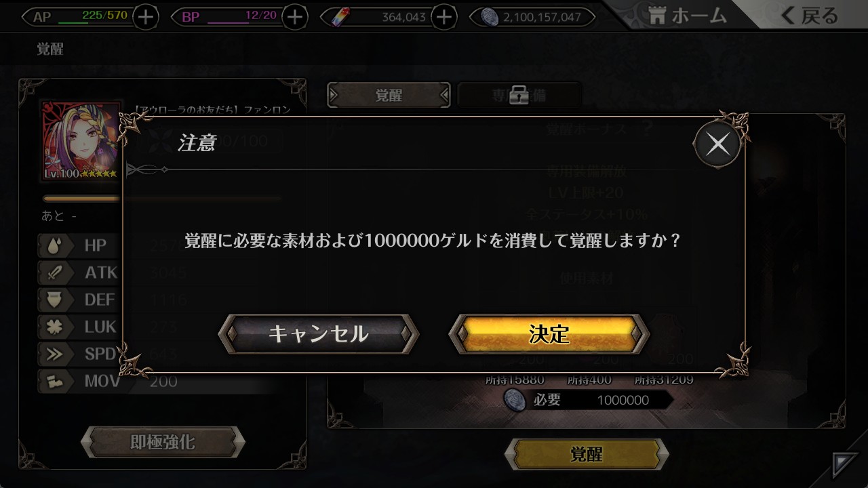Add BP using the plus icon
This screenshot has height=488, width=868.
pos(294,17)
